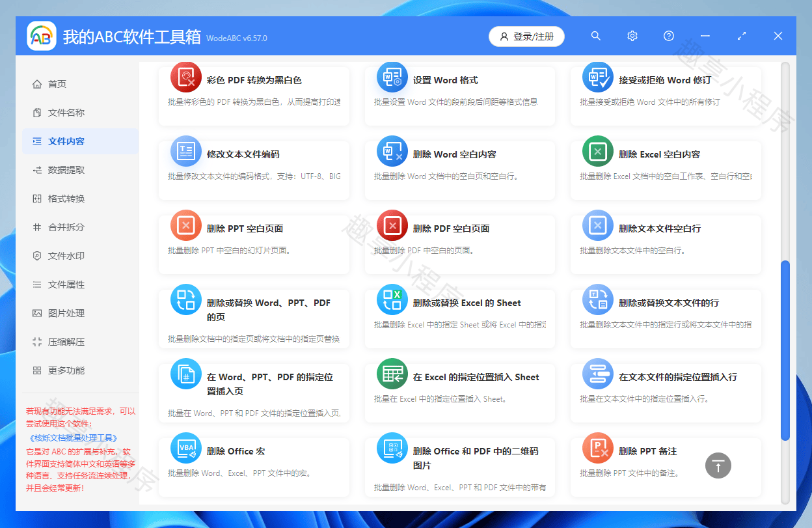The image size is (812, 528).
Task: Click the 删除 PPT 备注 icon
Action: [x=598, y=449]
